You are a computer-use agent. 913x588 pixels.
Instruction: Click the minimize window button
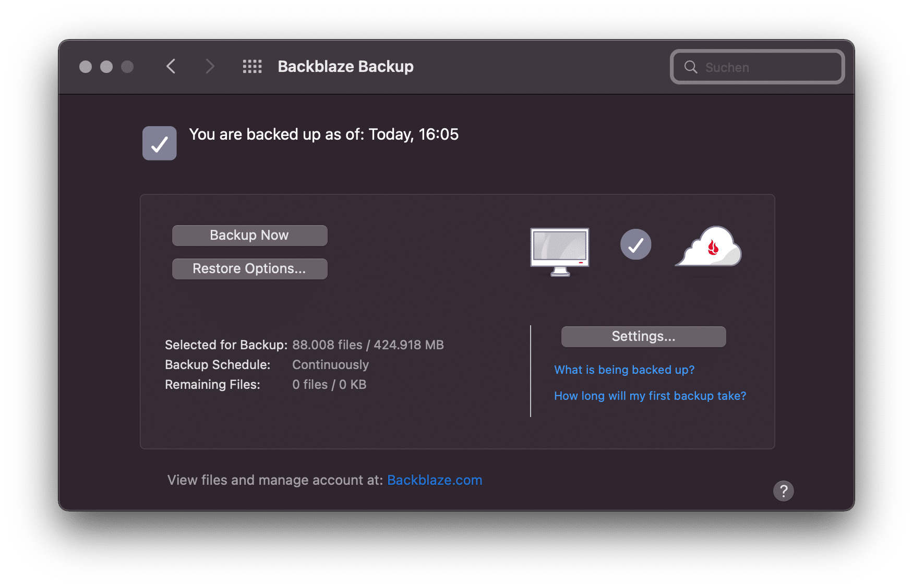click(x=106, y=67)
